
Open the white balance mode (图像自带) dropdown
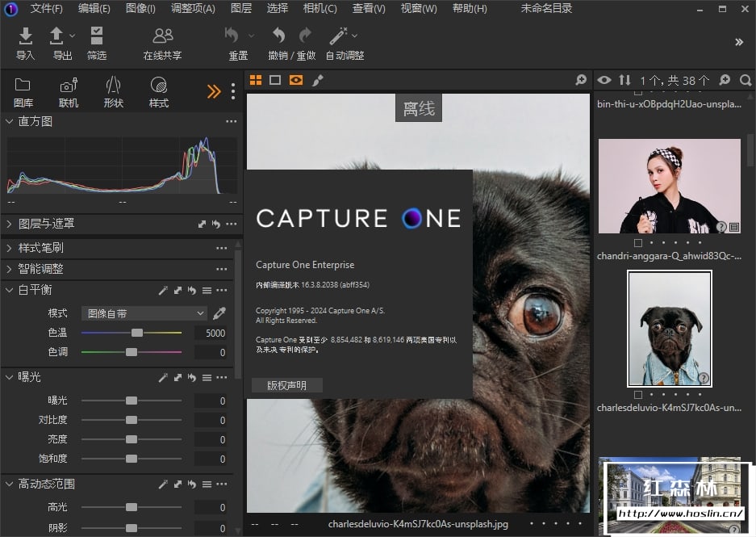pos(144,313)
